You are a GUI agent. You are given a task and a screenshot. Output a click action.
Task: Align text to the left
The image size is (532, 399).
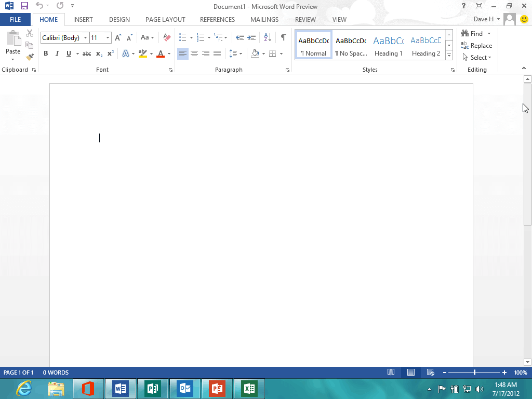(x=182, y=54)
